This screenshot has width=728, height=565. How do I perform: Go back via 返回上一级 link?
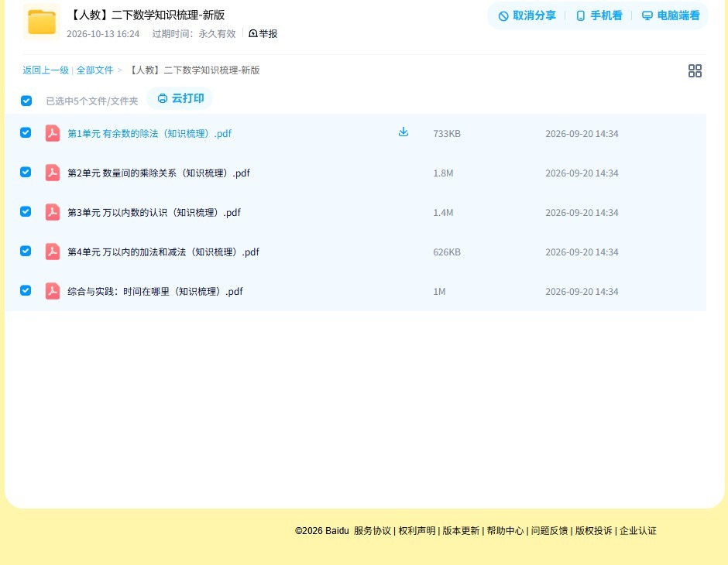click(x=46, y=70)
